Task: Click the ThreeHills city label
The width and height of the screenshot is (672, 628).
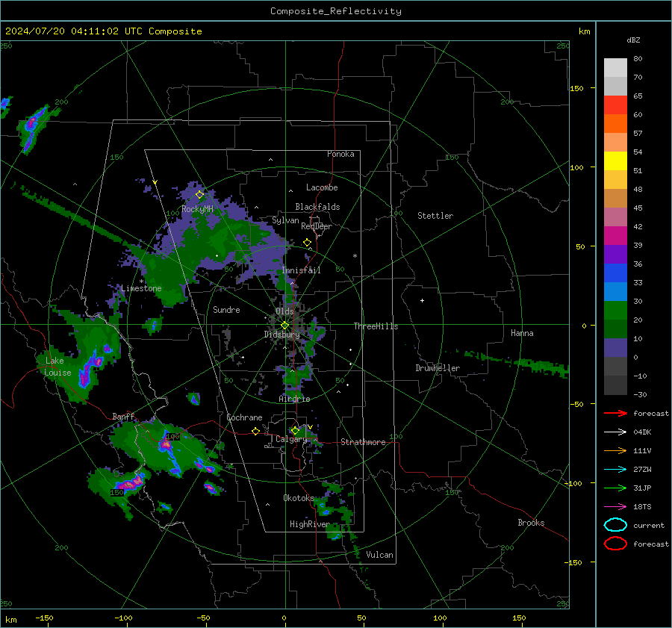Action: tap(376, 326)
